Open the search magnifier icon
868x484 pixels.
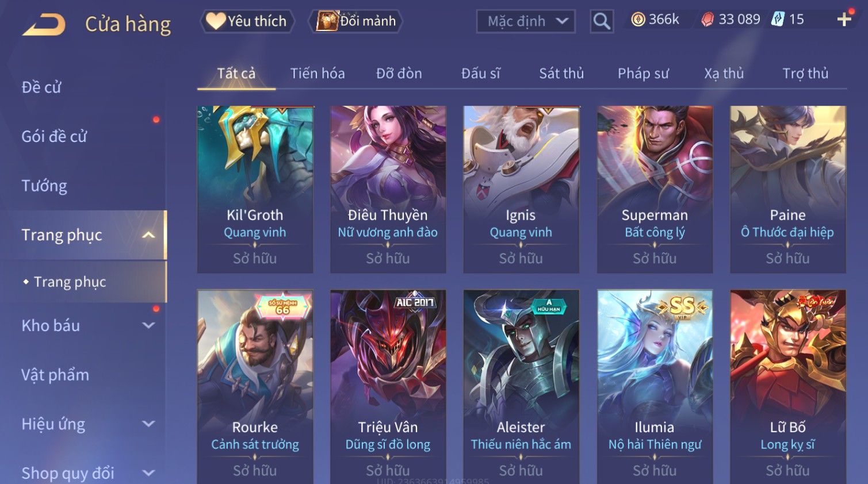click(602, 22)
